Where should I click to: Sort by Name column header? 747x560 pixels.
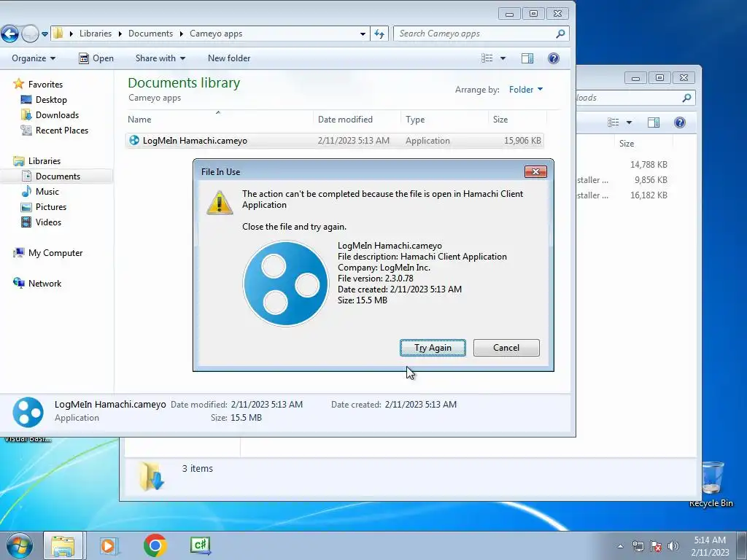coord(219,120)
